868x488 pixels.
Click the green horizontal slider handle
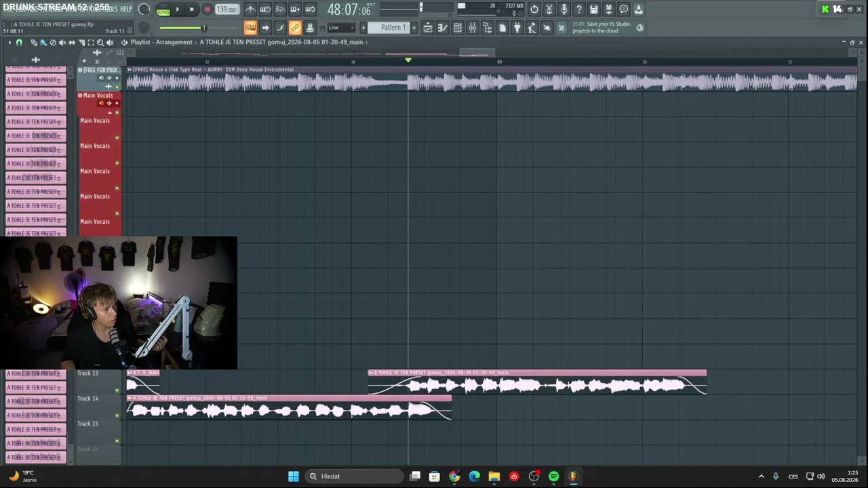[203, 28]
